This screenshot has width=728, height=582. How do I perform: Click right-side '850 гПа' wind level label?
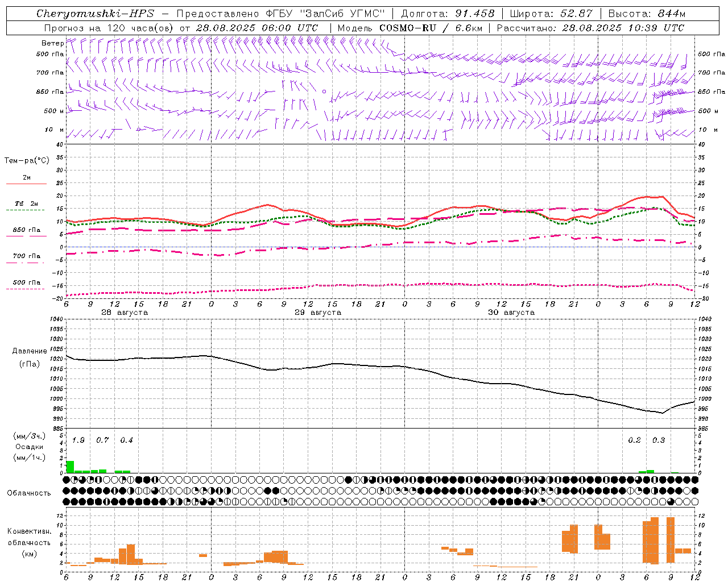[x=712, y=92]
